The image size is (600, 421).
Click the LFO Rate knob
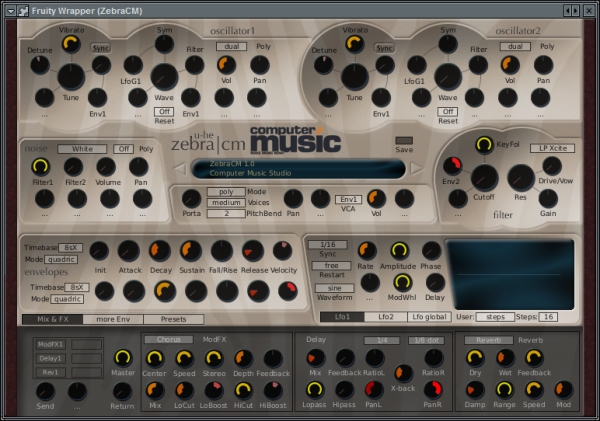point(367,251)
